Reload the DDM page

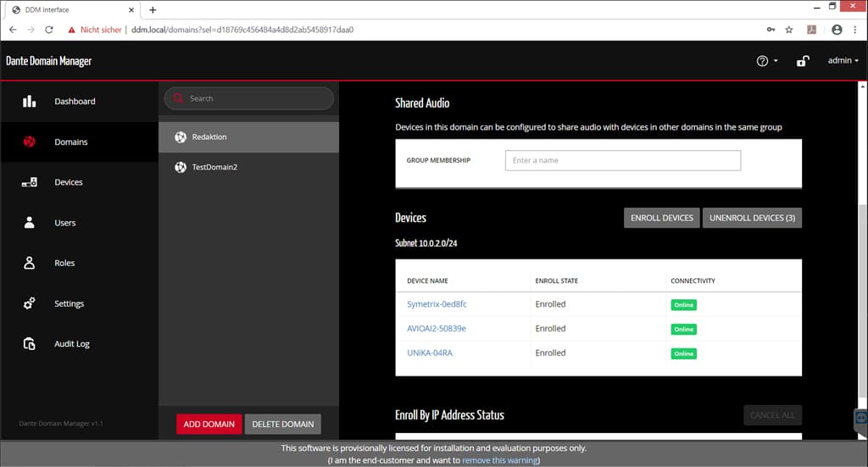point(49,30)
